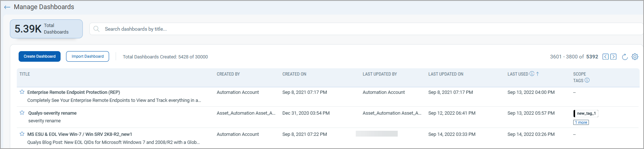Screen dimensions: 644x149
Task: Click the SCOPE TAGS column header
Action: [x=579, y=77]
